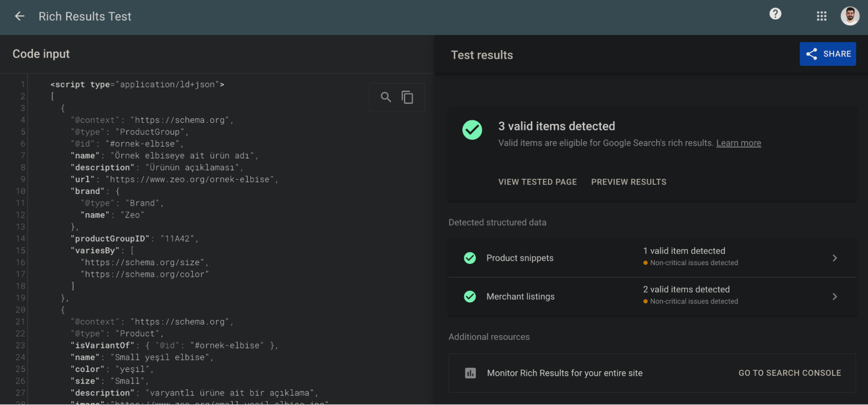Open PREVIEW RESULTS
Image resolution: width=868 pixels, height=405 pixels.
[629, 182]
